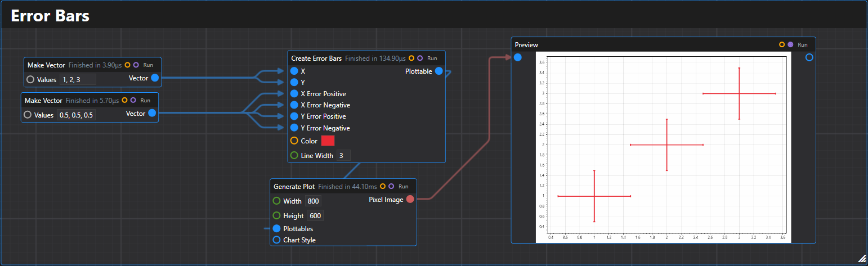Image resolution: width=868 pixels, height=266 pixels.
Task: Click the X Error Positive input port
Action: 294,94
